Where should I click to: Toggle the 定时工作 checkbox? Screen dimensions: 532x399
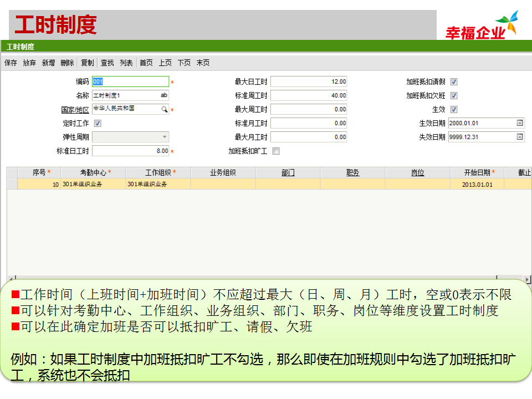(x=98, y=124)
